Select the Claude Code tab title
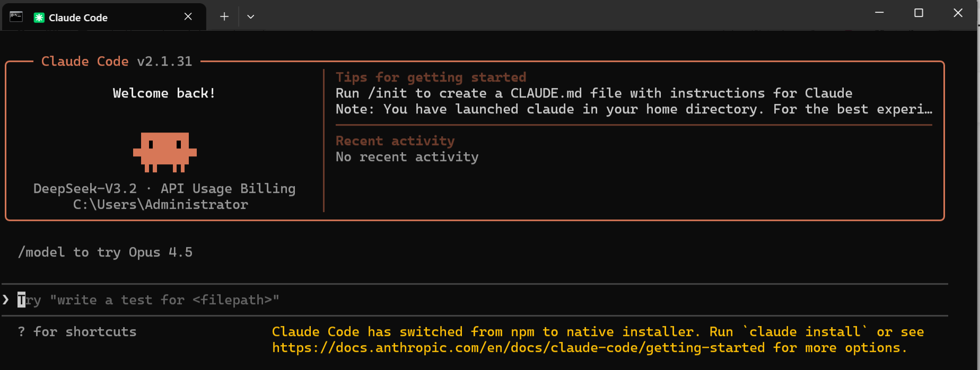 pos(78,17)
